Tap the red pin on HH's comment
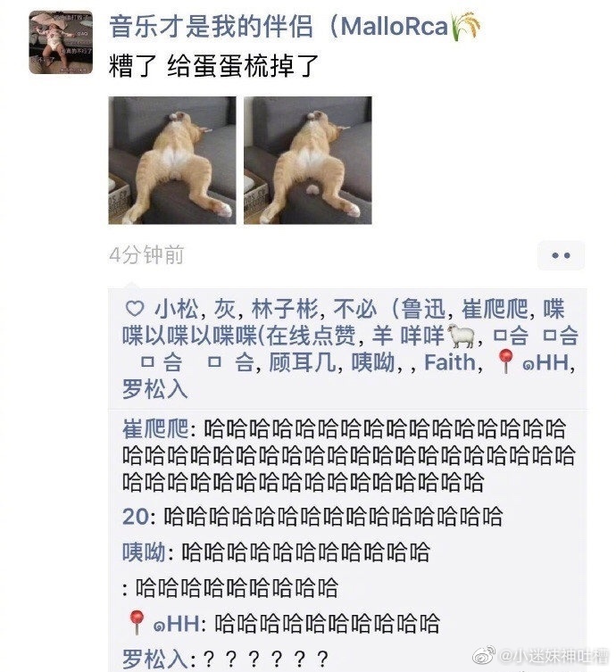 [137, 622]
